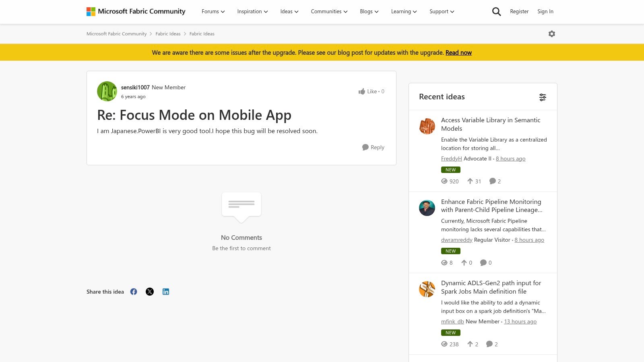The height and width of the screenshot is (362, 644).
Task: Expand the Inspiration dropdown menu
Action: pos(252,12)
